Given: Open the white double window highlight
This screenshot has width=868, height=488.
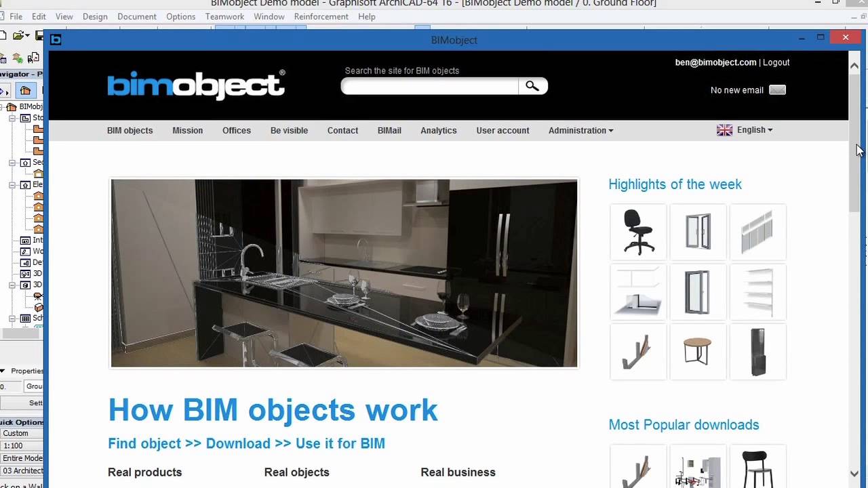Looking at the screenshot, I should pyautogui.click(x=698, y=232).
